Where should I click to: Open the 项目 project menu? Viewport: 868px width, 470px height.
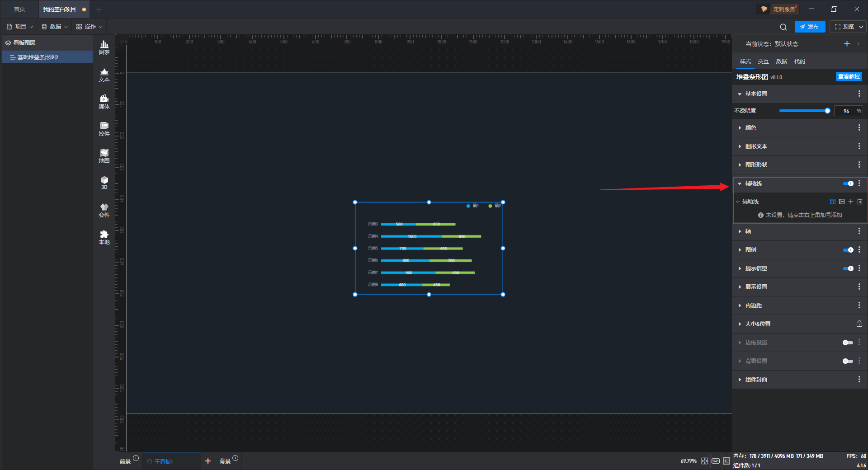(x=20, y=27)
